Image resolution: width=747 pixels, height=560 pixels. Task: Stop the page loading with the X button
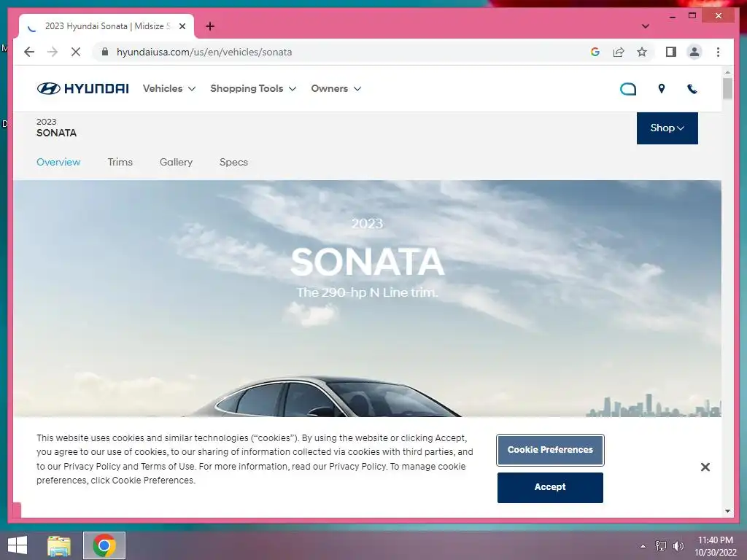coord(76,52)
